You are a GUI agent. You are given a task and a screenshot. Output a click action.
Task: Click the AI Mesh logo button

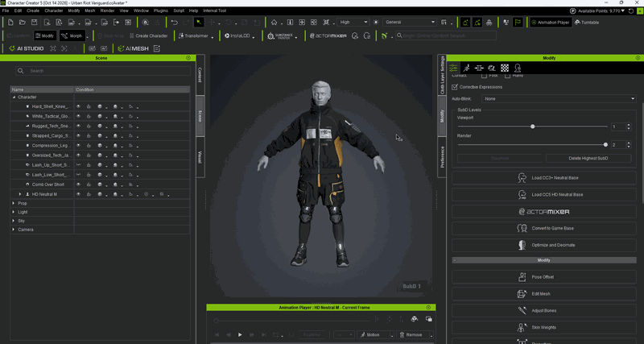click(x=133, y=48)
